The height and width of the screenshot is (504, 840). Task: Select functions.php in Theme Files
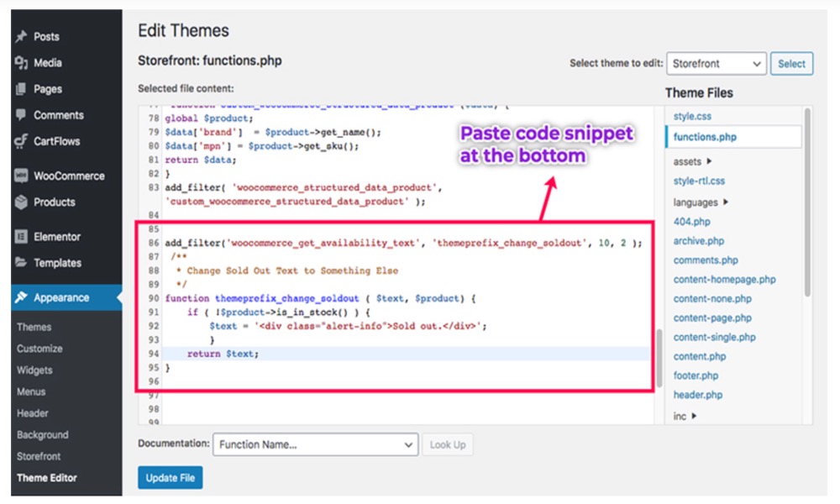pyautogui.click(x=734, y=137)
